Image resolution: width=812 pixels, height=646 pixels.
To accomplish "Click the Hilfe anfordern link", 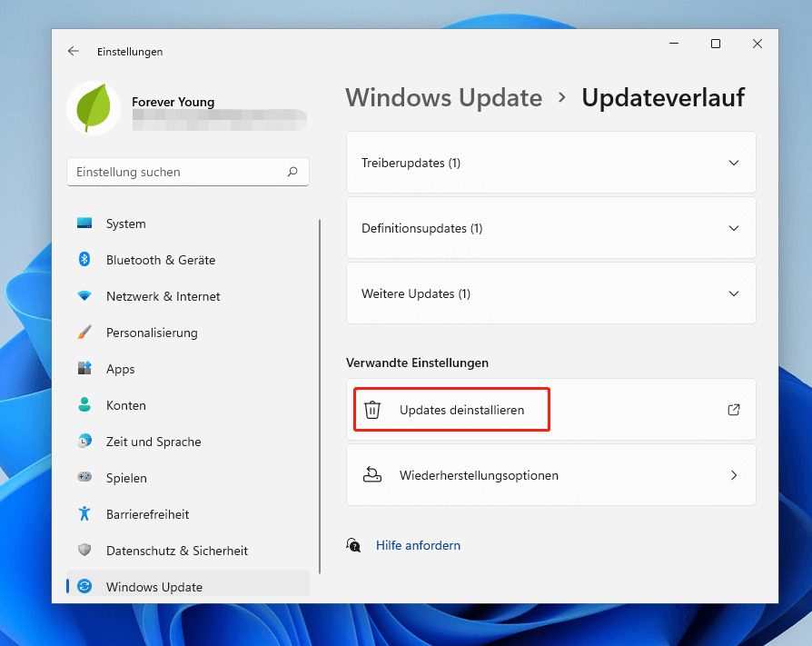I will coord(418,545).
